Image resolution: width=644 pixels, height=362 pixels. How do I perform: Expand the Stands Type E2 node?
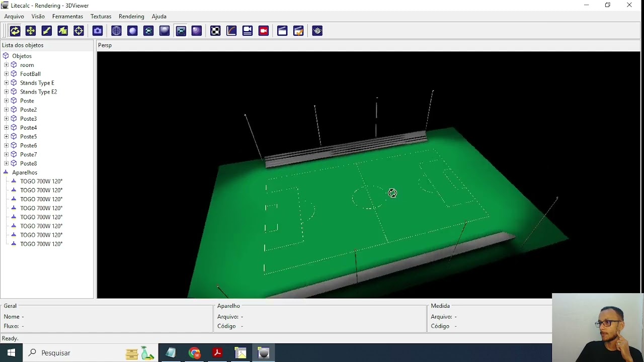pos(6,92)
